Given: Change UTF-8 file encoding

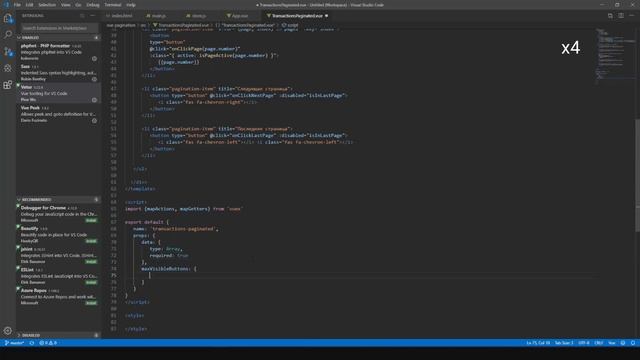Looking at the screenshot, I should tap(584, 343).
